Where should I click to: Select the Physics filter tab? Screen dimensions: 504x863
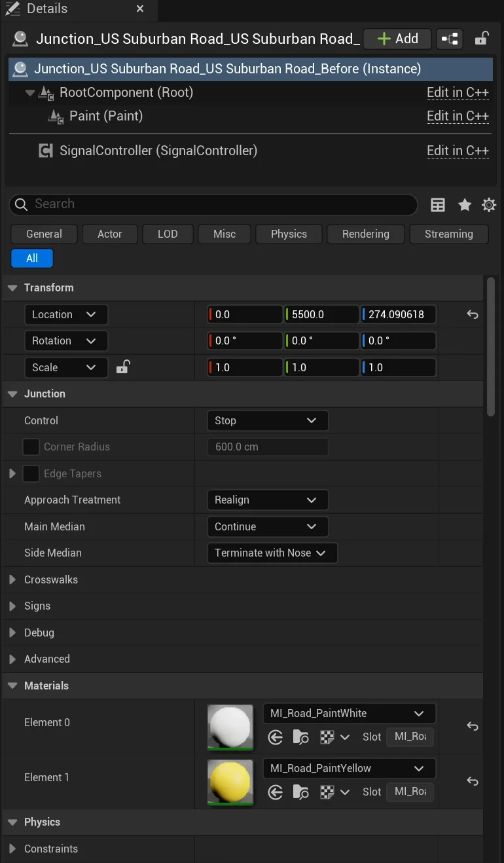click(x=289, y=234)
